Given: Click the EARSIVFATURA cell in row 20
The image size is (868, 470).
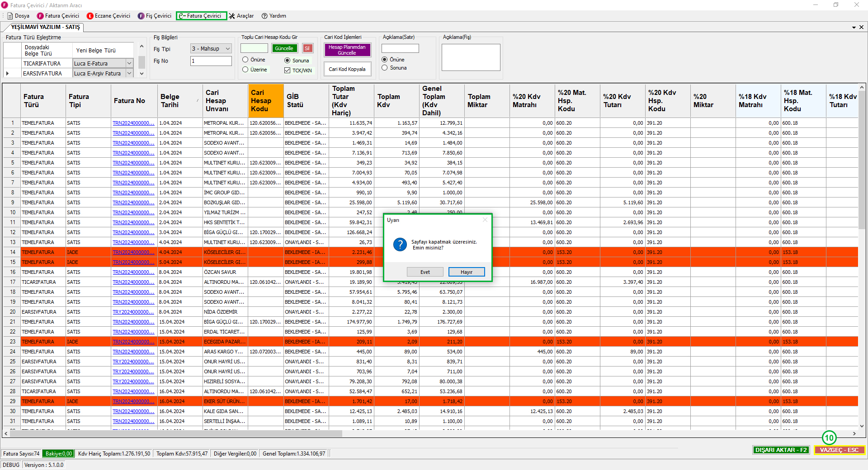Looking at the screenshot, I should (43, 312).
